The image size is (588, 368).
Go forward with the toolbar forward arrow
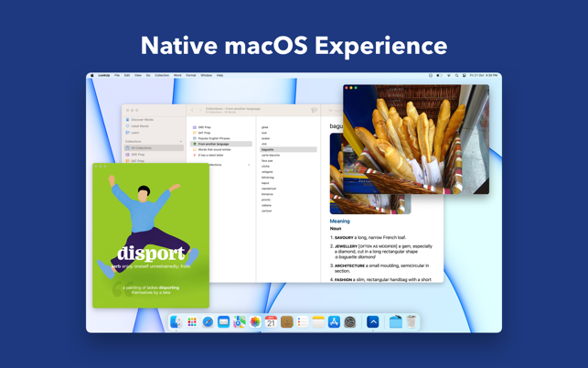coord(200,110)
